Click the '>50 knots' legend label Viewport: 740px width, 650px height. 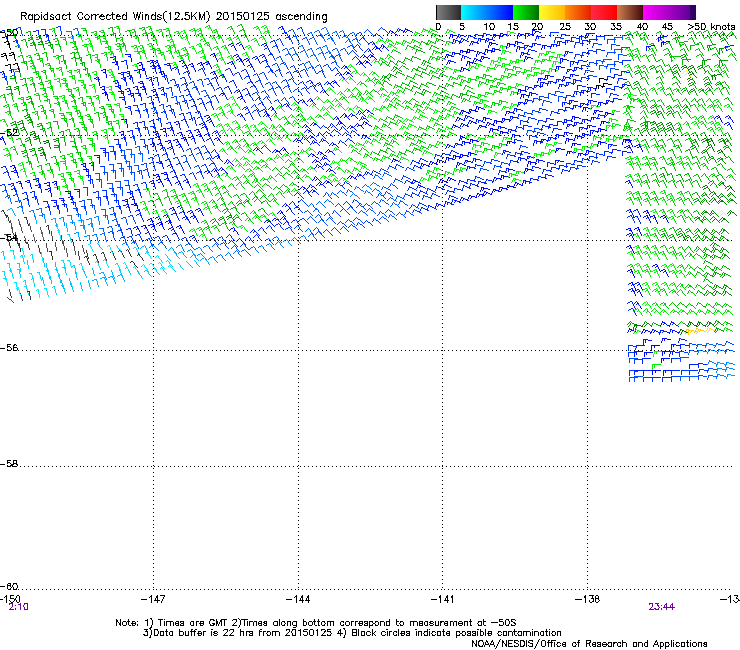point(711,27)
